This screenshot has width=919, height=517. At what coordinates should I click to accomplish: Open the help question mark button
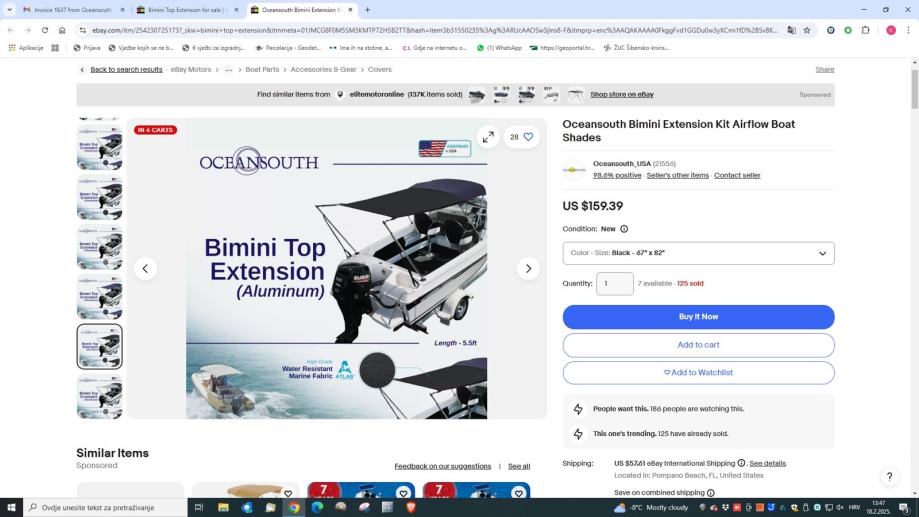pyautogui.click(x=889, y=477)
